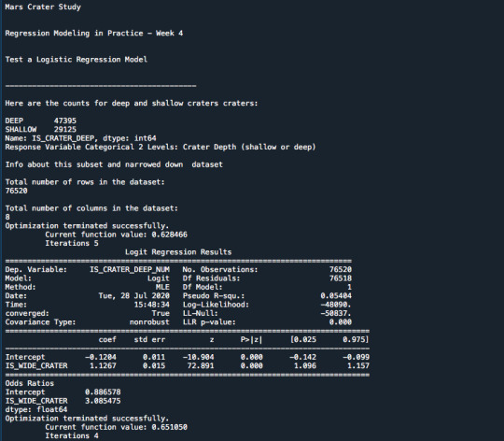Select the Df Residuals value 76518
Screen dimensions: 504x441
[341, 278]
